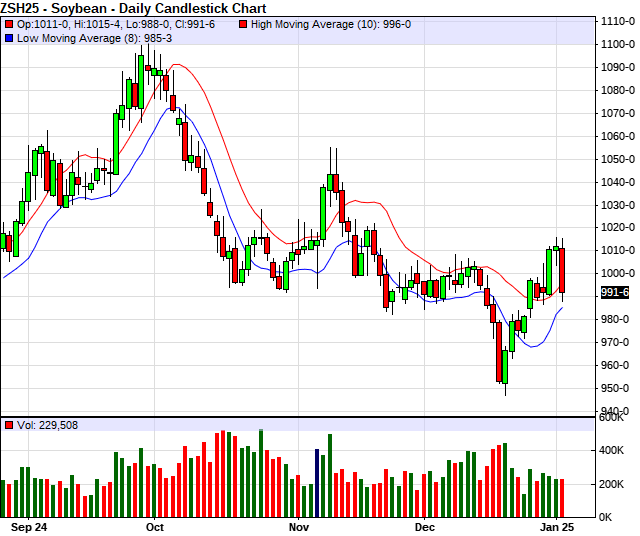Click the Low Moving Average blue legend swatch
Screen dimensions: 640x536
[9, 37]
